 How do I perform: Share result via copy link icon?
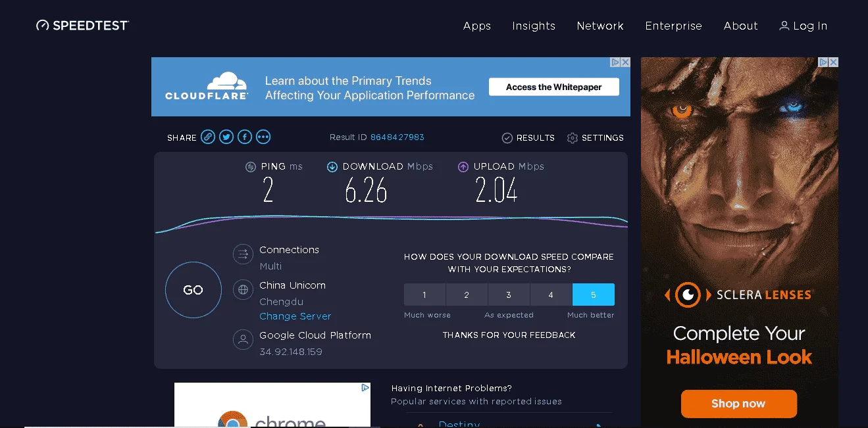click(x=208, y=137)
